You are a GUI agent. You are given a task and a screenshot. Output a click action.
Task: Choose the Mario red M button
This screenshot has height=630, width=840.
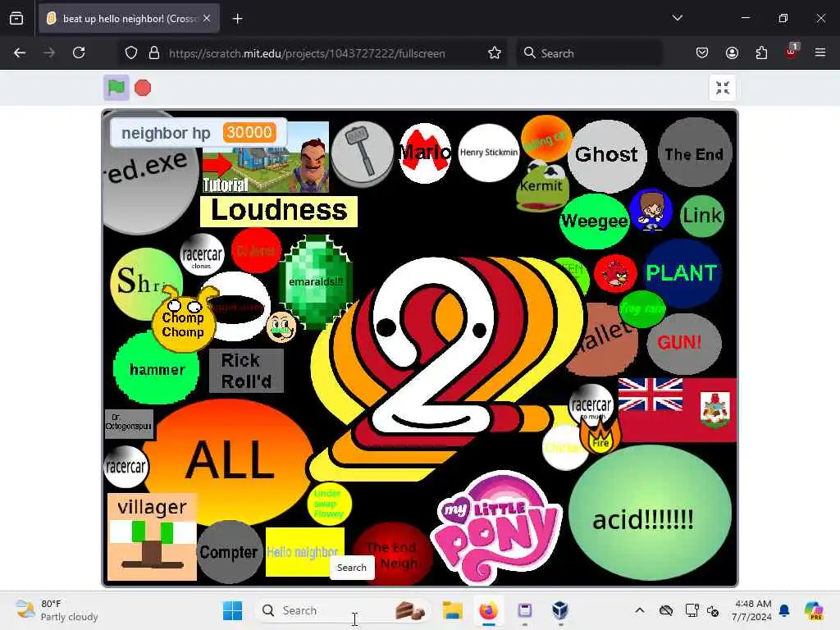(426, 153)
